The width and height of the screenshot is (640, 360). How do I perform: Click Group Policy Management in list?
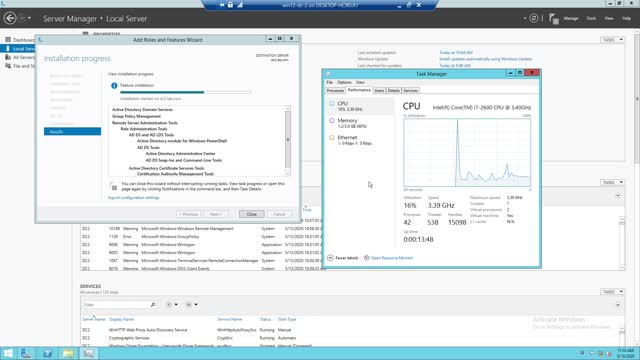point(136,116)
